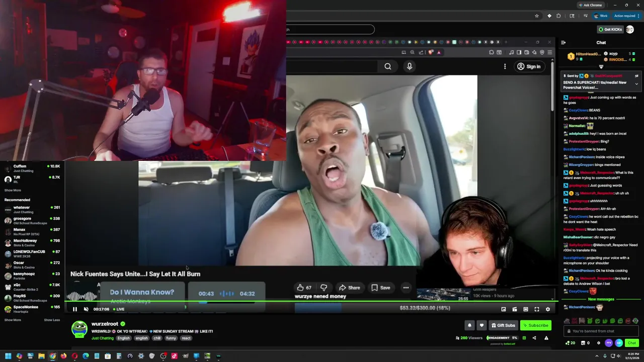Dislike the embedded YouTube video

pos(324,288)
